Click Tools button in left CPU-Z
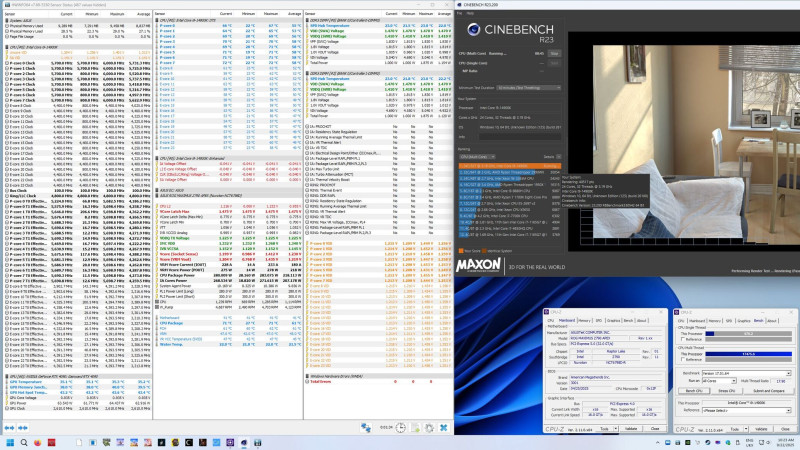The image size is (800, 450). (605, 429)
